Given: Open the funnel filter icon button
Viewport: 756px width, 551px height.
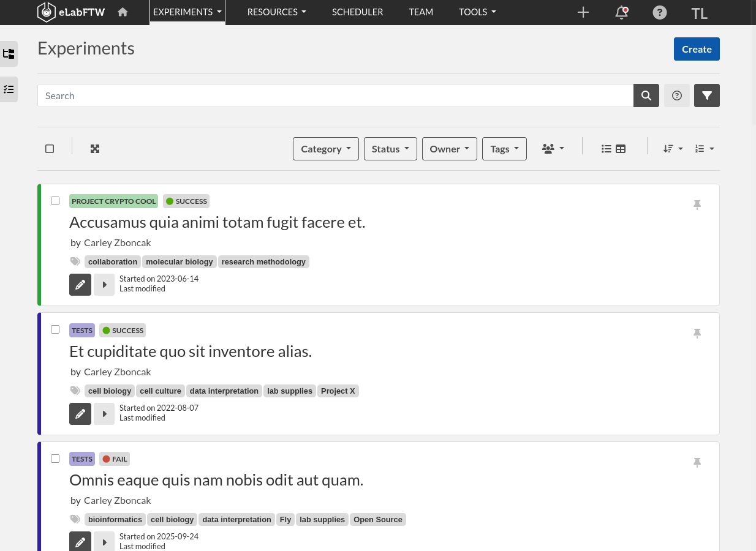Looking at the screenshot, I should [707, 96].
